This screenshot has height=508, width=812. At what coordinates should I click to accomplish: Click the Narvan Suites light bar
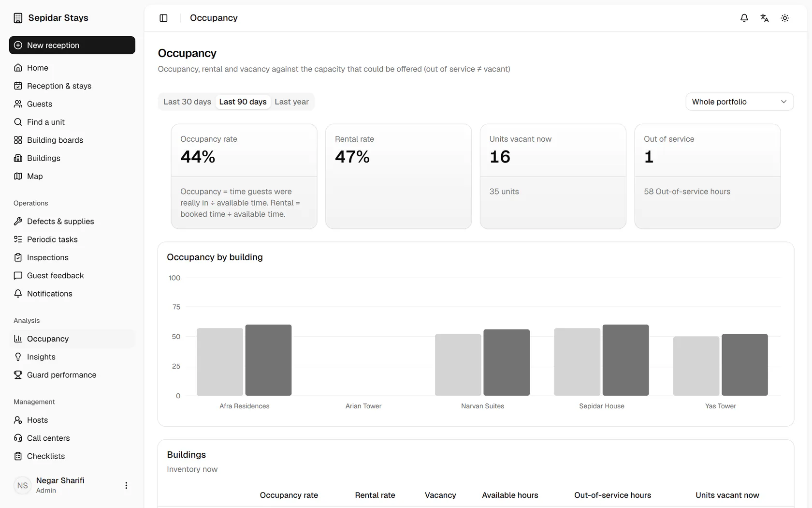(458, 365)
